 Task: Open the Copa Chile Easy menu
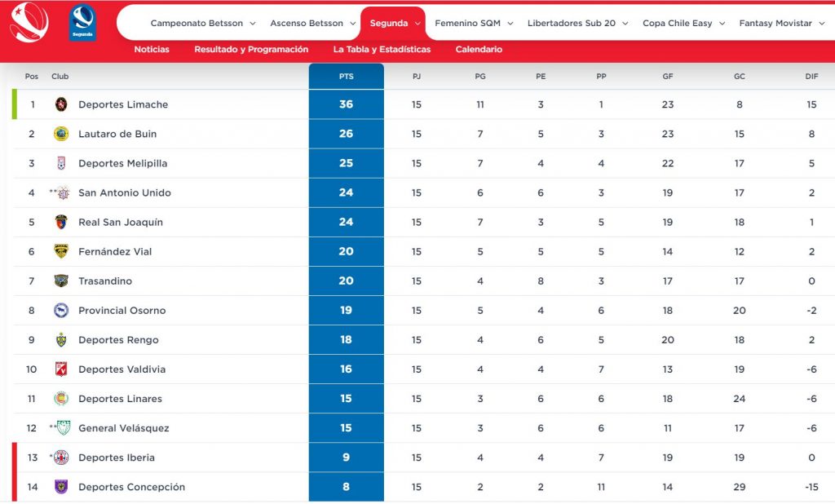677,24
